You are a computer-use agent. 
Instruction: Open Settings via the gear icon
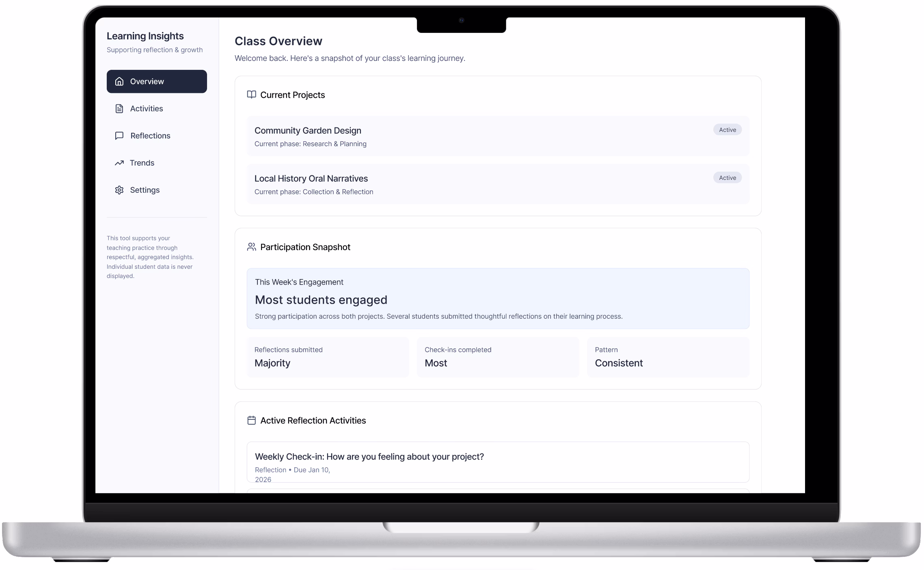[119, 190]
